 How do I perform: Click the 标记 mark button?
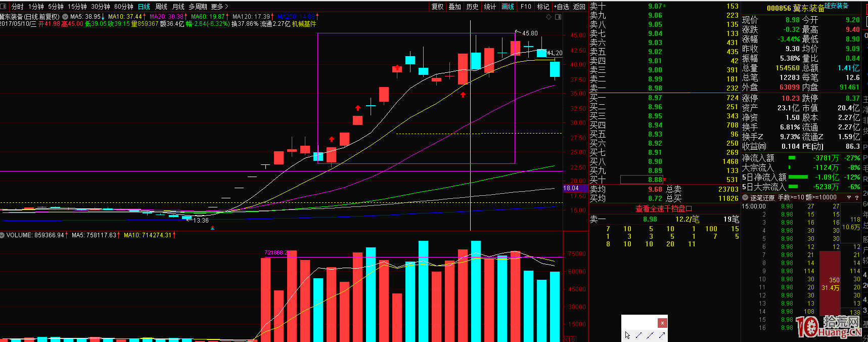pos(543,7)
